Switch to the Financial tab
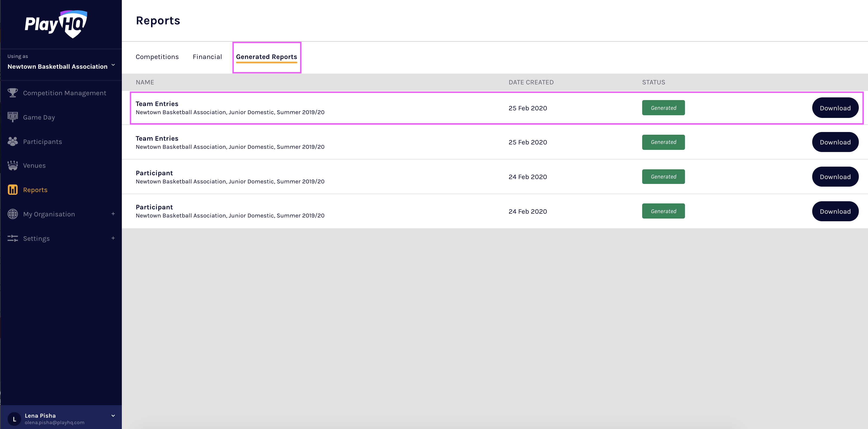Image resolution: width=868 pixels, height=429 pixels. [207, 57]
